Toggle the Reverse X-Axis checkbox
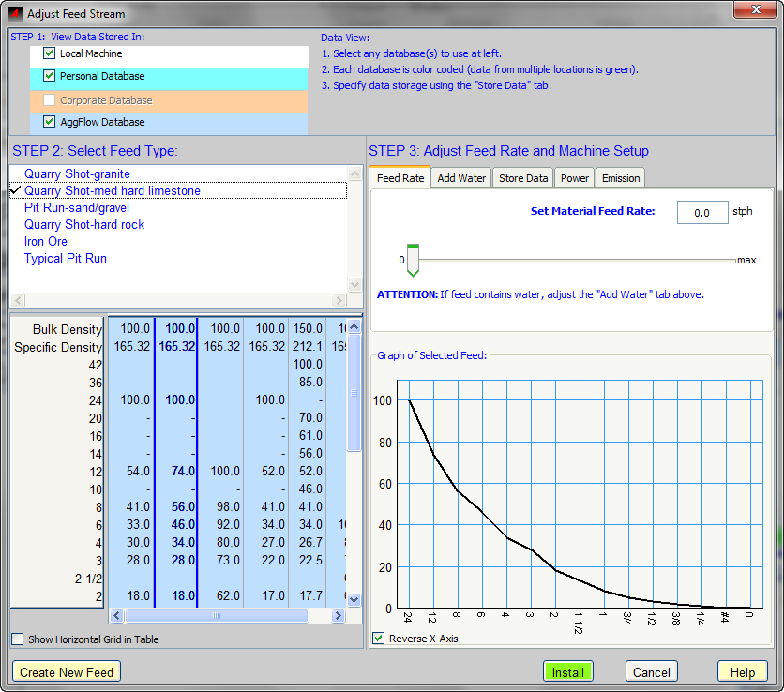Screen dimensions: 784x692 379,639
